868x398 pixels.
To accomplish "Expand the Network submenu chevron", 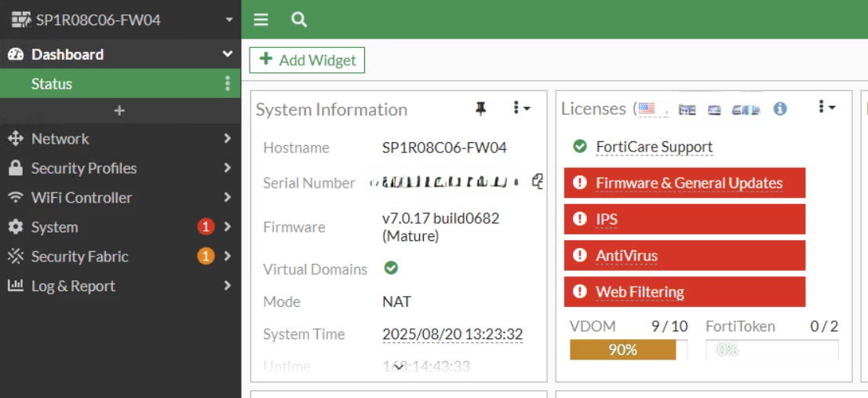I will coord(228,138).
